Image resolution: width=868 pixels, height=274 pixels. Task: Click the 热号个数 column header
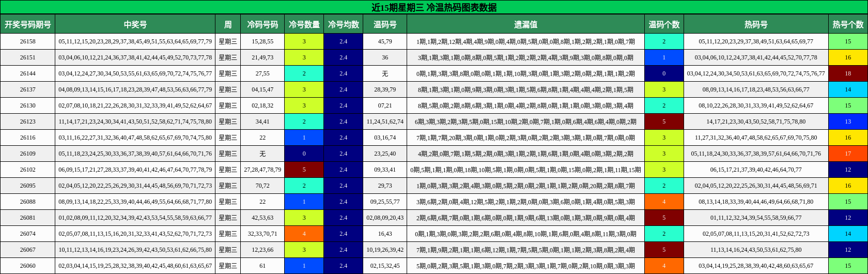(848, 24)
